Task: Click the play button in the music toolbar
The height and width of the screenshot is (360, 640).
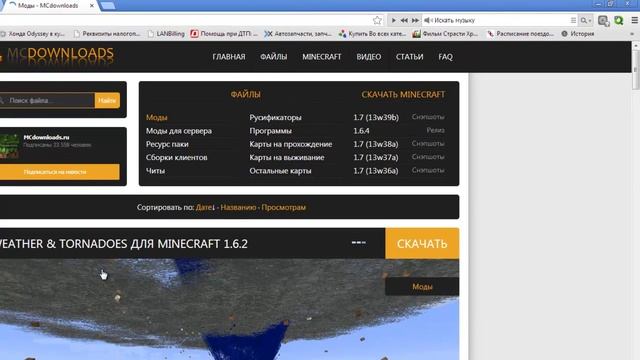Action: (393, 20)
